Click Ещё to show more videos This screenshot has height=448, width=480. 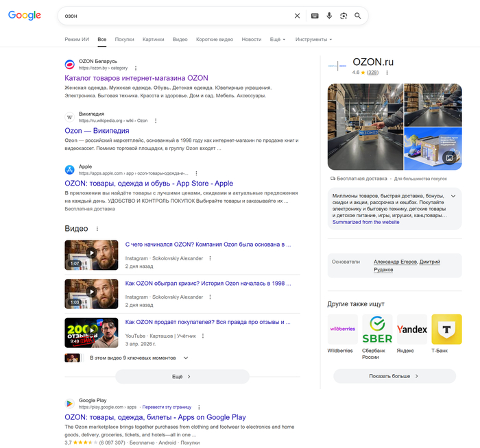[x=182, y=377]
